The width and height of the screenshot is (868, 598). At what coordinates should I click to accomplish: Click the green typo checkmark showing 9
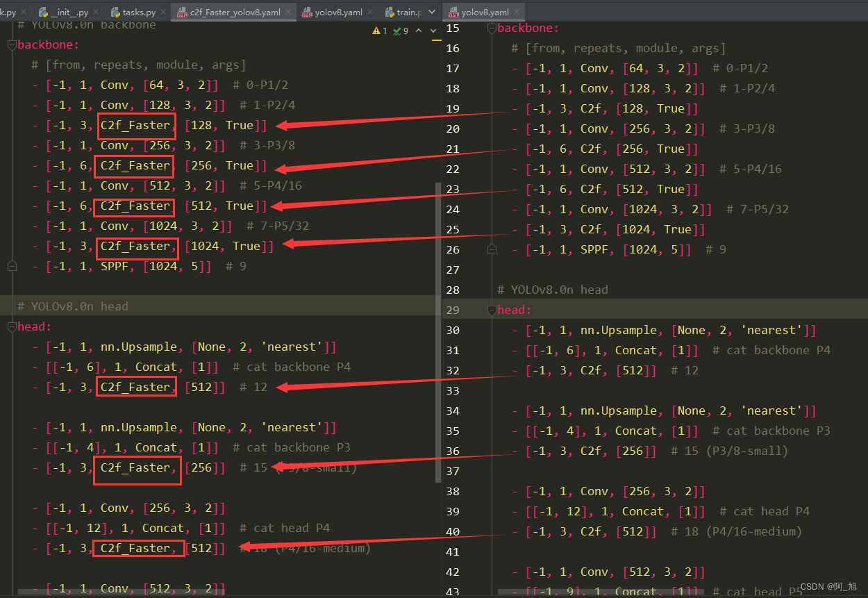coord(401,31)
